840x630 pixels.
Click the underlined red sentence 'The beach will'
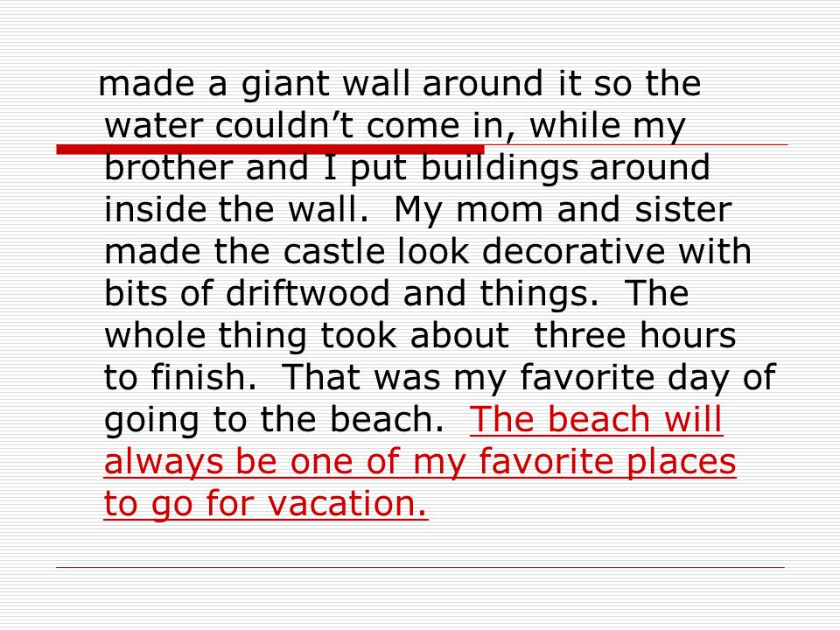[596, 419]
